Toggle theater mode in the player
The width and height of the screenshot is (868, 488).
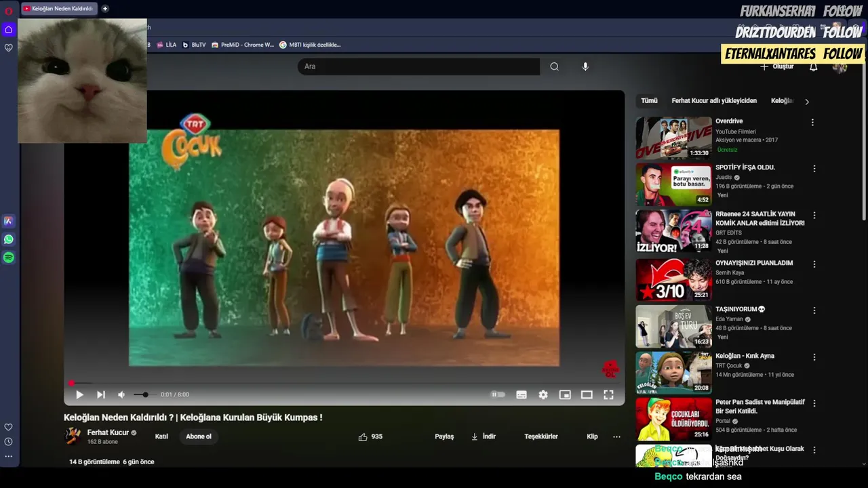pos(587,394)
